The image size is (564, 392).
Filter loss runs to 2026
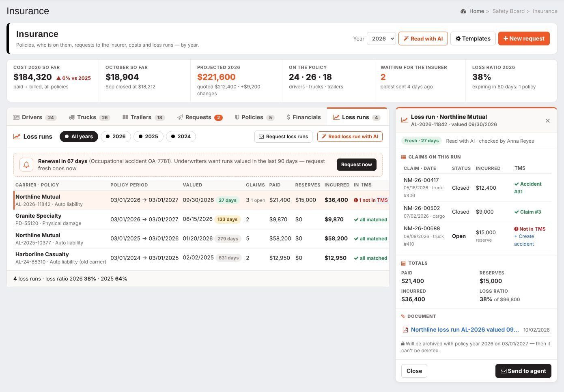pyautogui.click(x=116, y=137)
